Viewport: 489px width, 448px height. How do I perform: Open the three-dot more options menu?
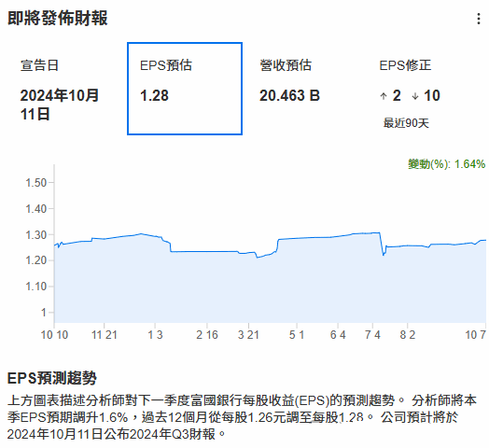(479, 19)
